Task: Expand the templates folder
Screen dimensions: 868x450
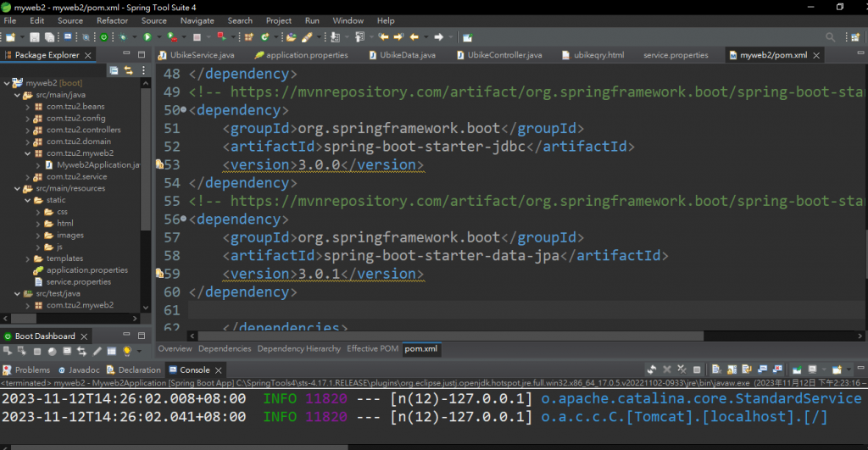Action: click(28, 258)
